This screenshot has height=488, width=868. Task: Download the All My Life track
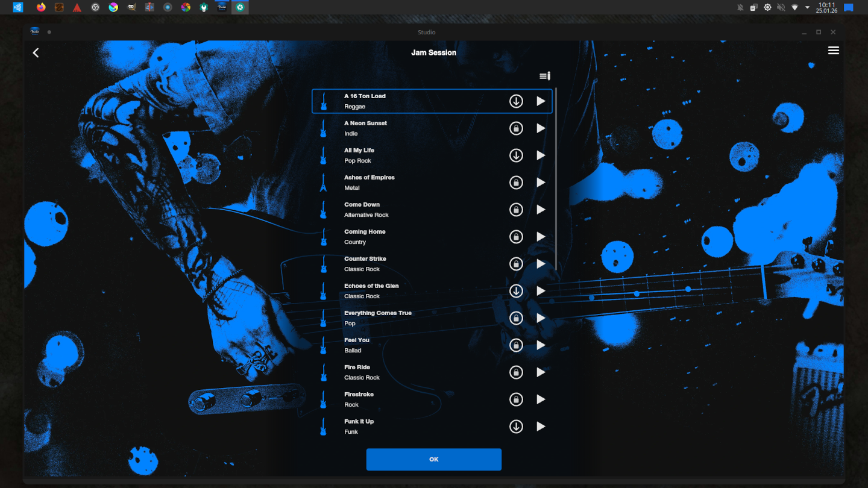click(516, 155)
